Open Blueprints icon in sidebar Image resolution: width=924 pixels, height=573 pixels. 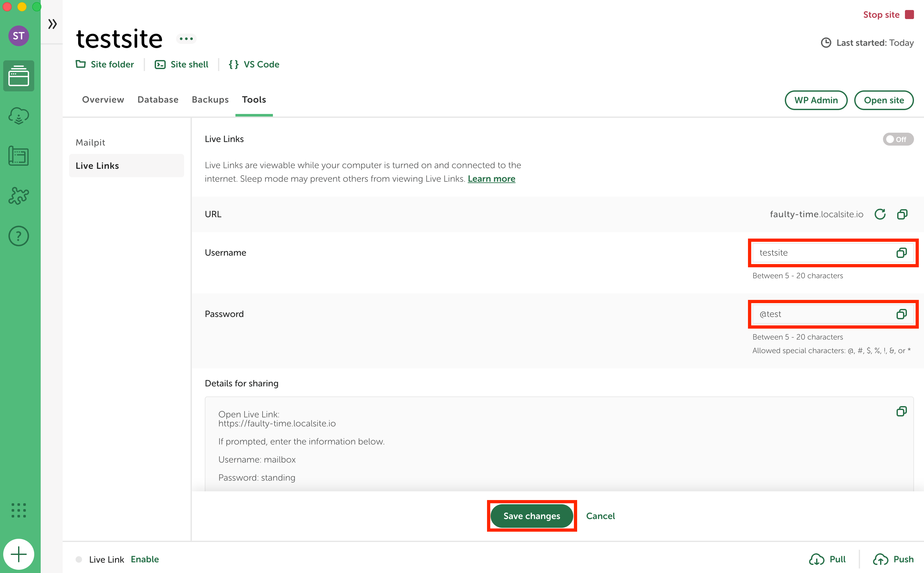coord(19,156)
